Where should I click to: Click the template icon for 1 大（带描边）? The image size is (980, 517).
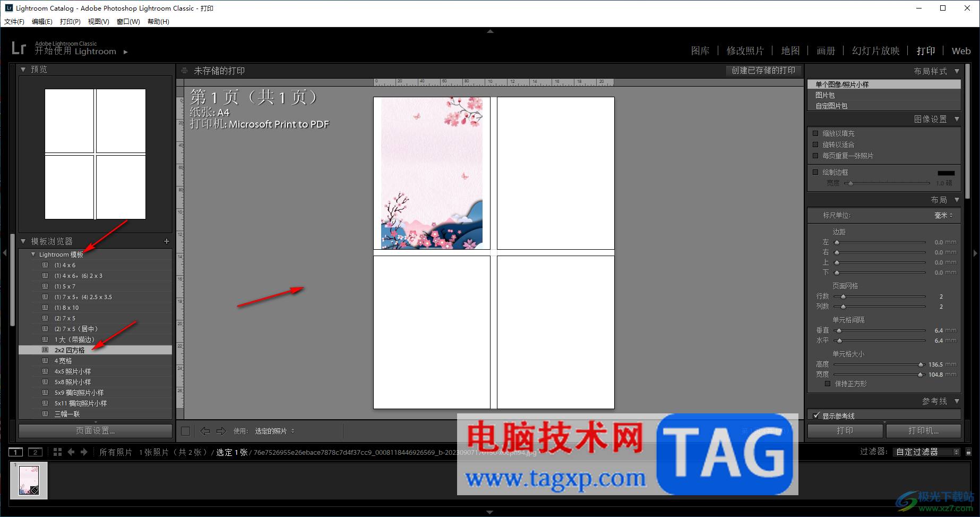tap(45, 340)
